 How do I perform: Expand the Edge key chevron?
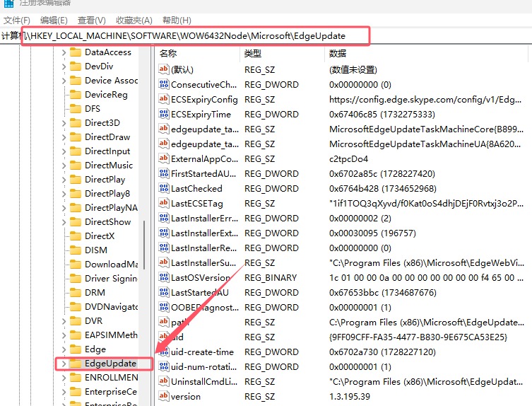click(64, 349)
